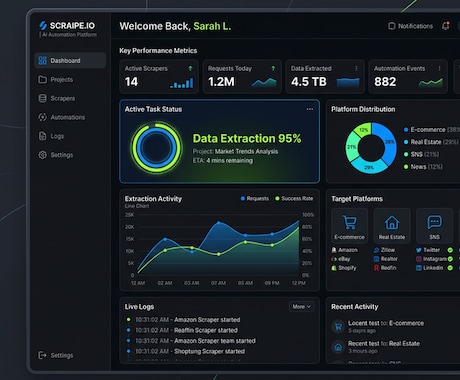Click the Reaffin Scraper started log
Screen dimensions: 460x380
click(x=182, y=330)
